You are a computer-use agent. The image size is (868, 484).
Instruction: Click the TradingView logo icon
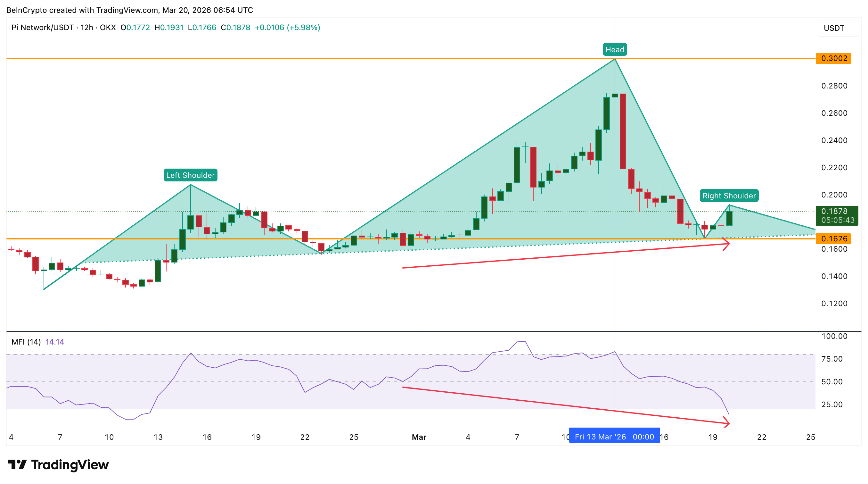click(x=17, y=464)
